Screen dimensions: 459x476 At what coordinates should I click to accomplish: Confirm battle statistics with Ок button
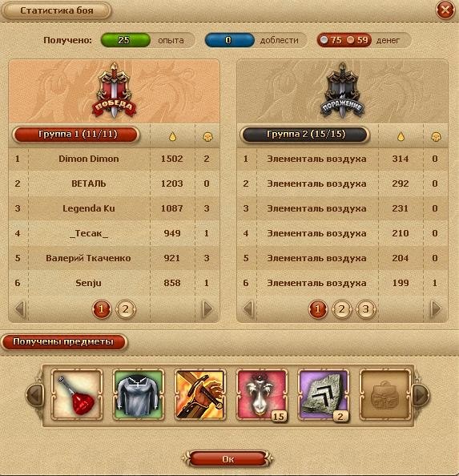227,459
